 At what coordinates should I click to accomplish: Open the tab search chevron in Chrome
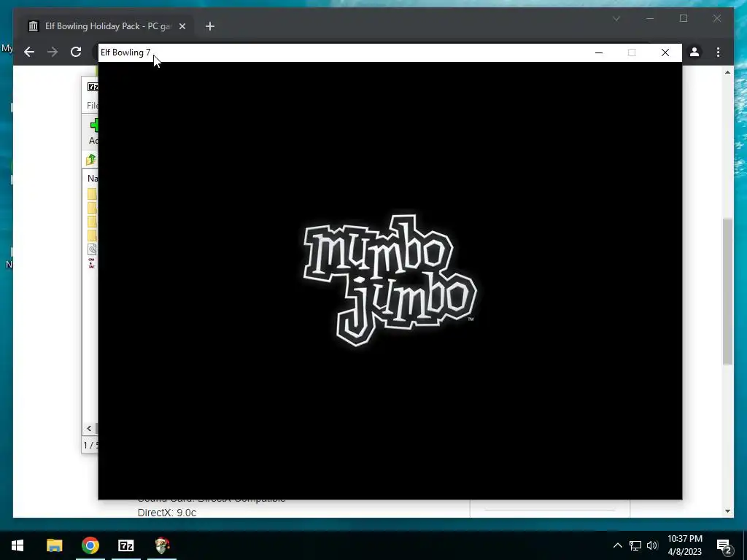point(616,18)
